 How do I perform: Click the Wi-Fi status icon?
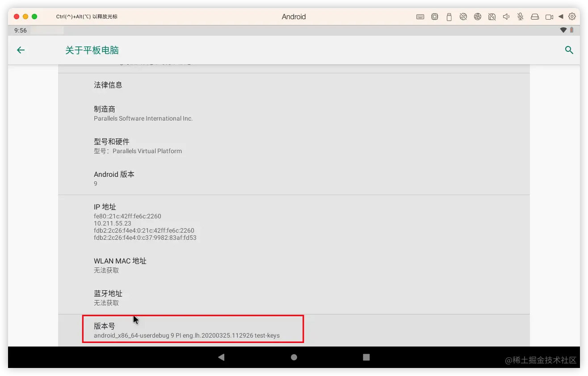[x=563, y=30]
